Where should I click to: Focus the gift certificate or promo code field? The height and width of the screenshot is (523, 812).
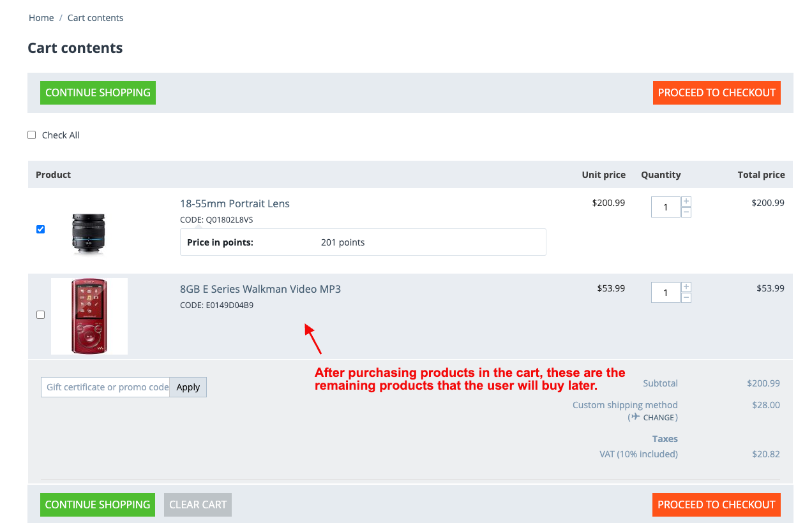click(105, 387)
